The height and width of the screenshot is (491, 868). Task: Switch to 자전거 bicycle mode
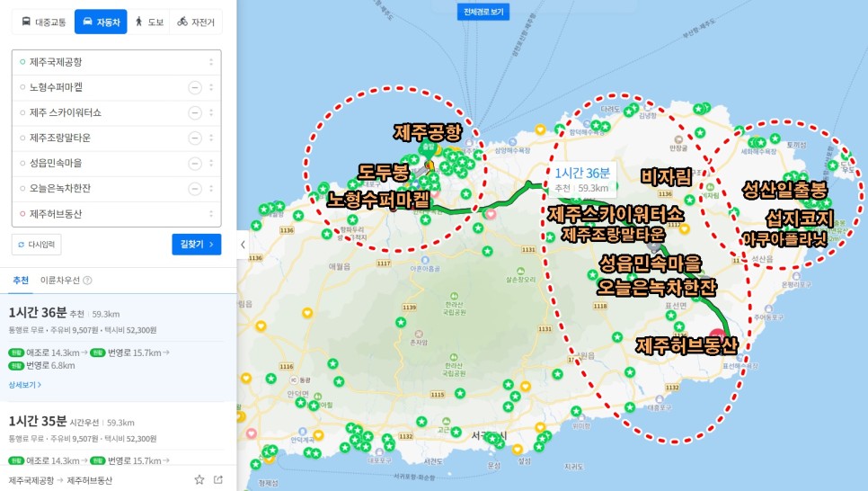[196, 22]
